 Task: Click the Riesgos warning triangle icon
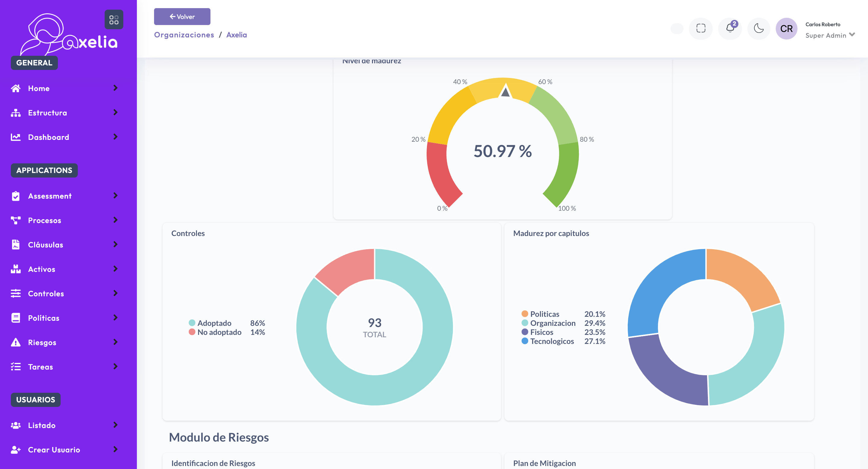tap(15, 342)
